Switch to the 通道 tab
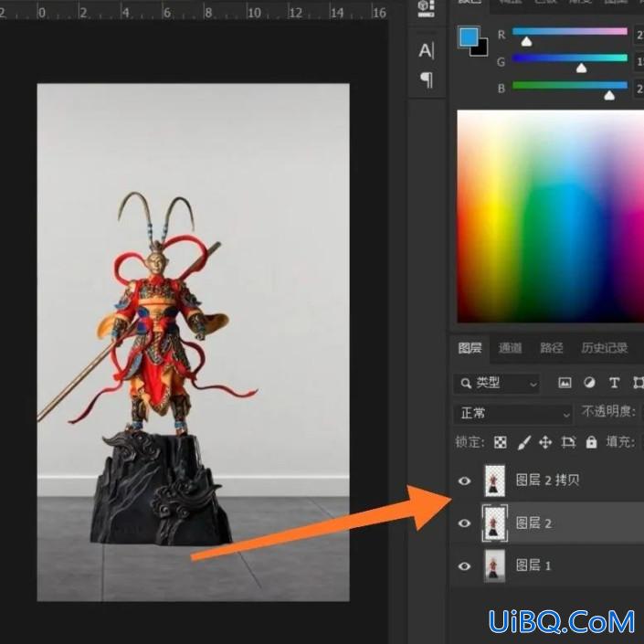Image resolution: width=644 pixels, height=644 pixels. point(510,348)
